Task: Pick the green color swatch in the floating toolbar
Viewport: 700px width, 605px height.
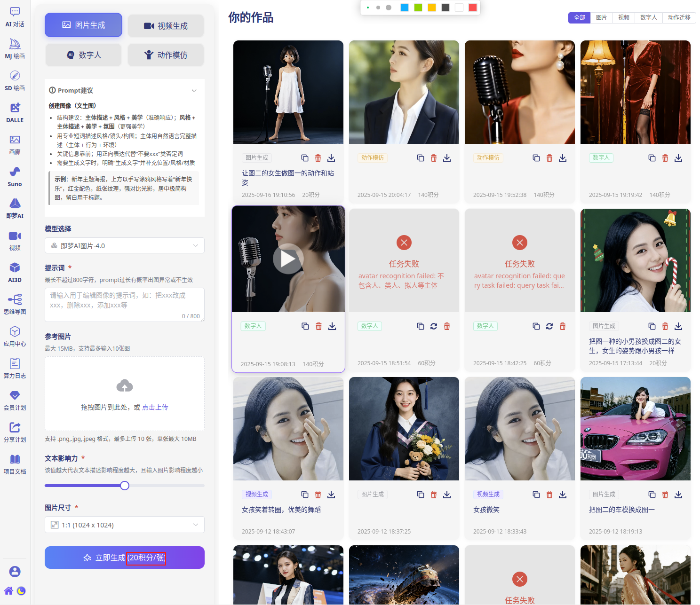Action: click(x=418, y=8)
